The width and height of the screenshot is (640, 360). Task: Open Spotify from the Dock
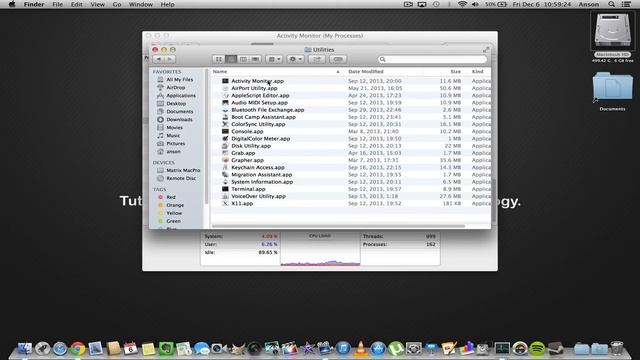coord(538,349)
